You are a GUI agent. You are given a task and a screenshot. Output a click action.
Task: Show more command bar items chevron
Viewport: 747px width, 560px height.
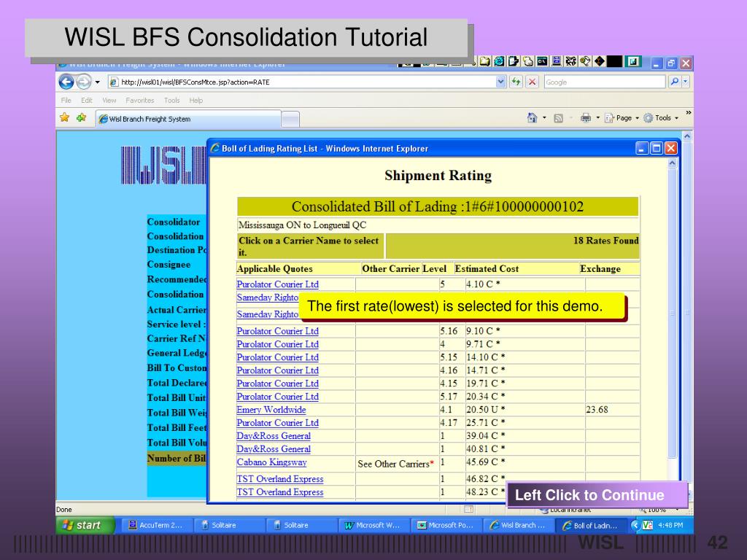688,113
